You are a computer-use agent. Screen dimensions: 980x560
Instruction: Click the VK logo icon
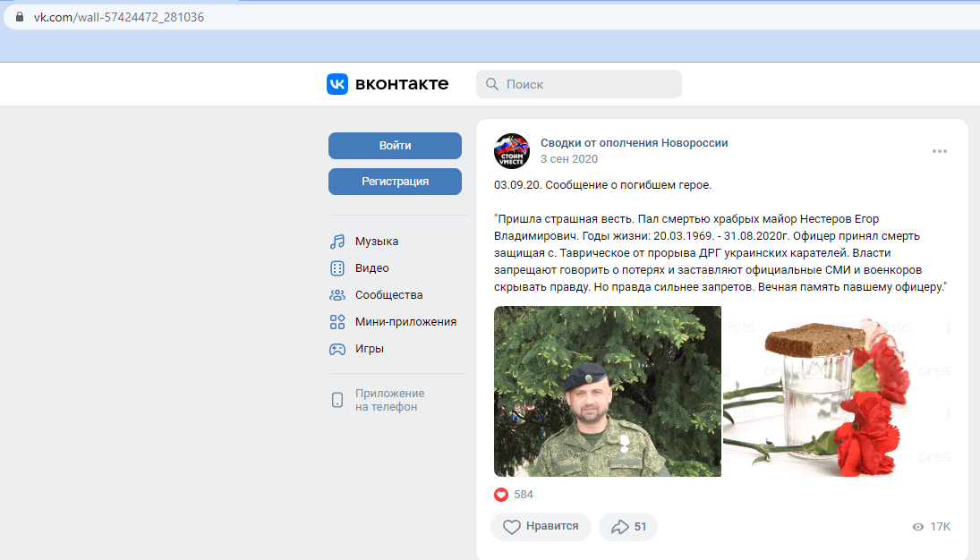[337, 84]
